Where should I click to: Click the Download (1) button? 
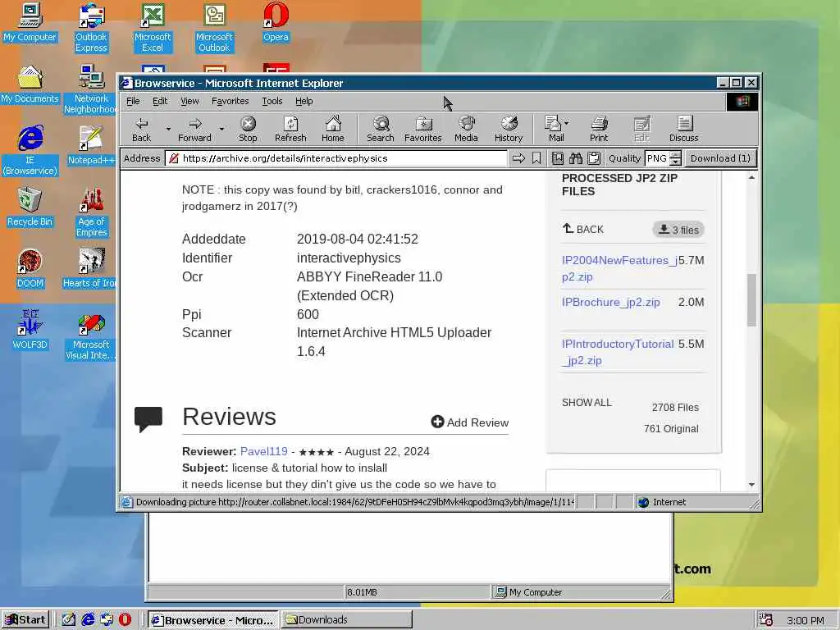(x=720, y=158)
